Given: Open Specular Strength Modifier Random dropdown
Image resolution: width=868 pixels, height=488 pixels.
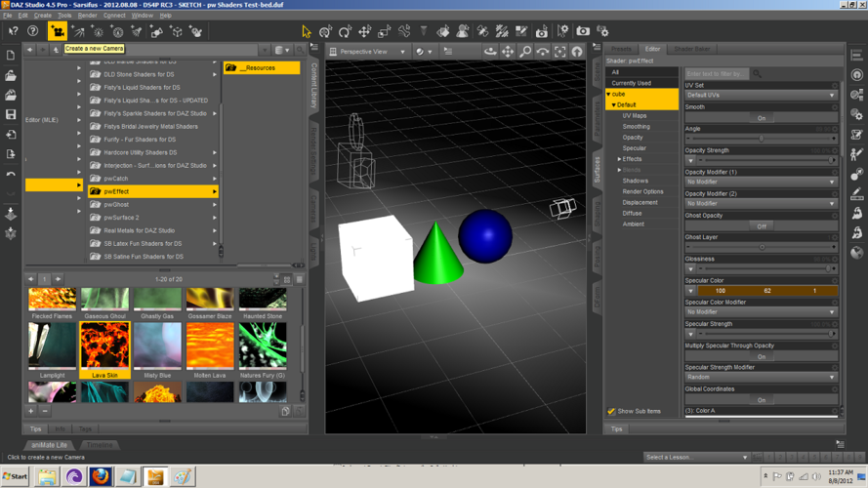Looking at the screenshot, I should (762, 377).
